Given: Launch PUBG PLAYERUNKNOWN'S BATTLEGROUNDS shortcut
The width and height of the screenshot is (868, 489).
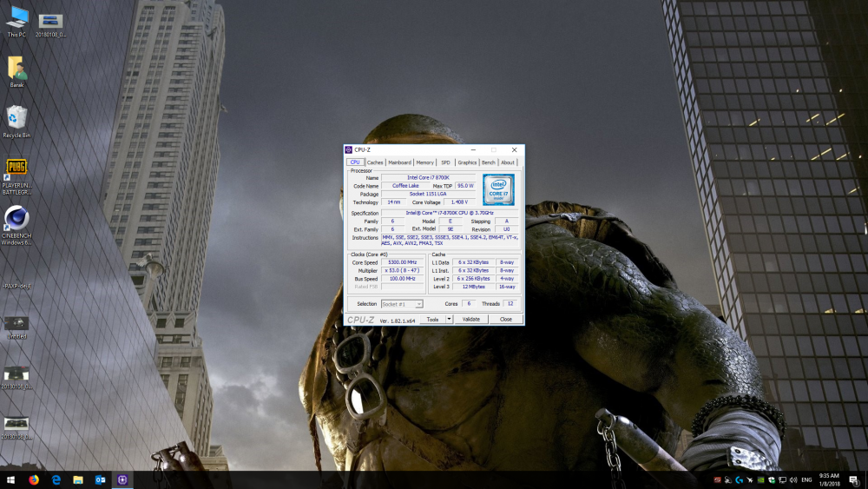Looking at the screenshot, I should 16,176.
